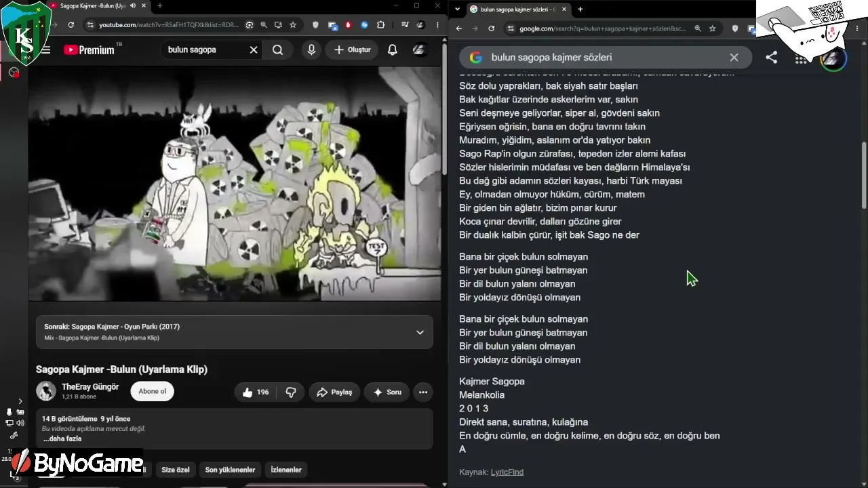Image resolution: width=868 pixels, height=488 pixels.
Task: Zoom icon in YouTube window address bar
Action: pyautogui.click(x=264, y=25)
